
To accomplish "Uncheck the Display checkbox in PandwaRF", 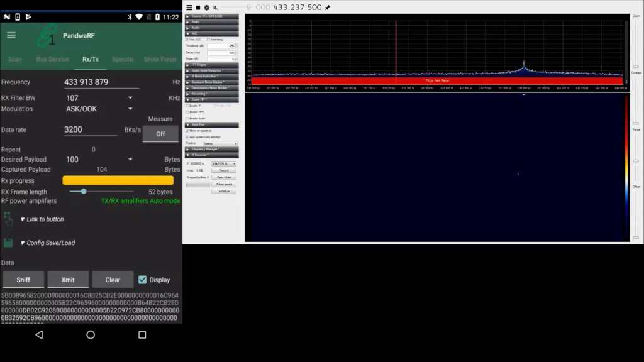I will point(141,280).
